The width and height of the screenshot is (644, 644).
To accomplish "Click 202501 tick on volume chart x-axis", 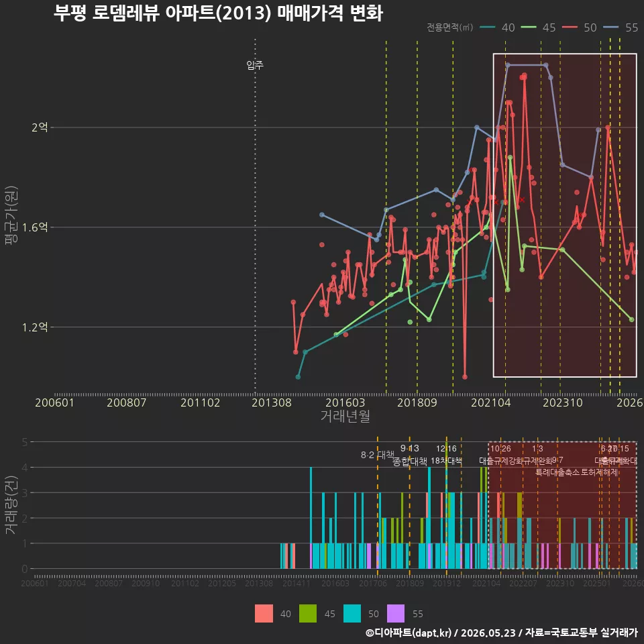I will click(x=597, y=583).
